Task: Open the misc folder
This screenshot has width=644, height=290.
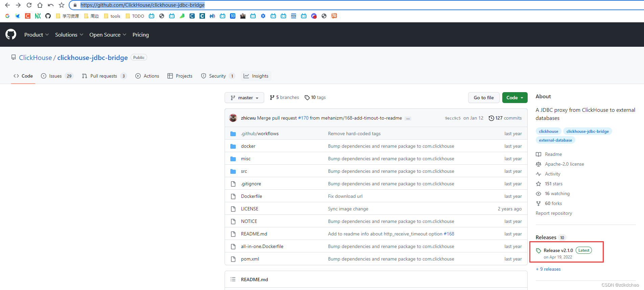Action: coord(246,159)
